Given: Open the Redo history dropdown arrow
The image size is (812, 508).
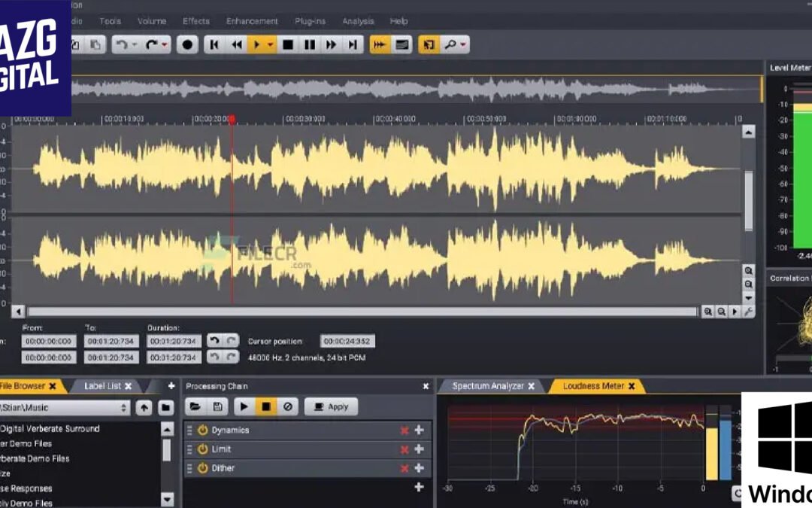Looking at the screenshot, I should click(x=165, y=45).
